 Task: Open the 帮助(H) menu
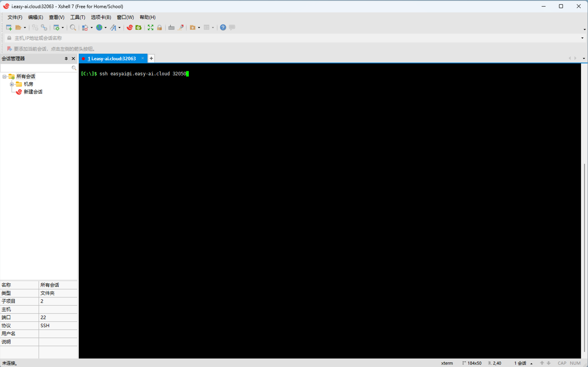pos(147,17)
